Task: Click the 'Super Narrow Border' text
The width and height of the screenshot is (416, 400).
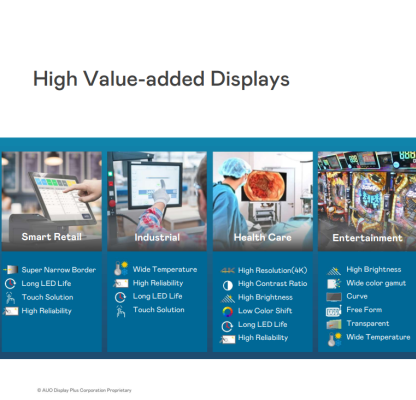Action: 59,270
